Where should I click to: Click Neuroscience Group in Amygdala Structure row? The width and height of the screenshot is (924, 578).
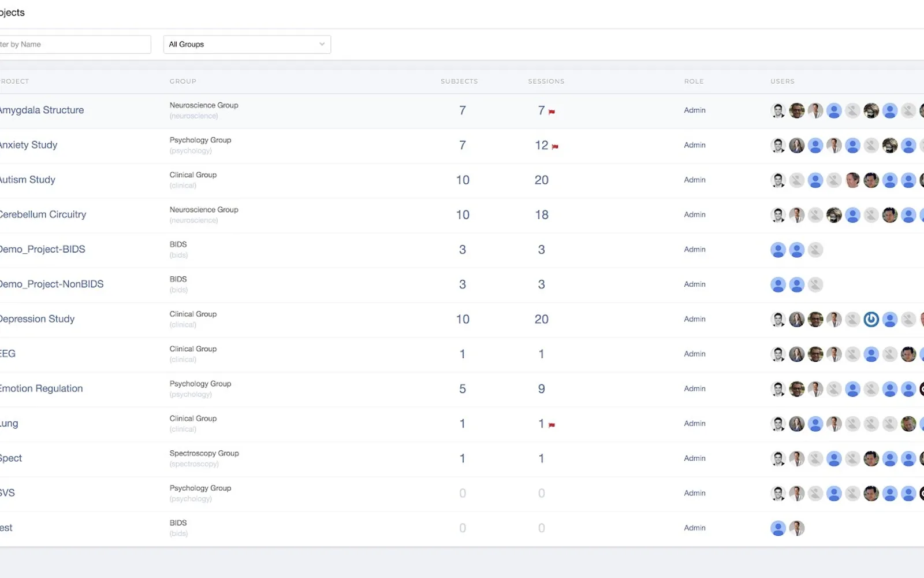point(204,105)
